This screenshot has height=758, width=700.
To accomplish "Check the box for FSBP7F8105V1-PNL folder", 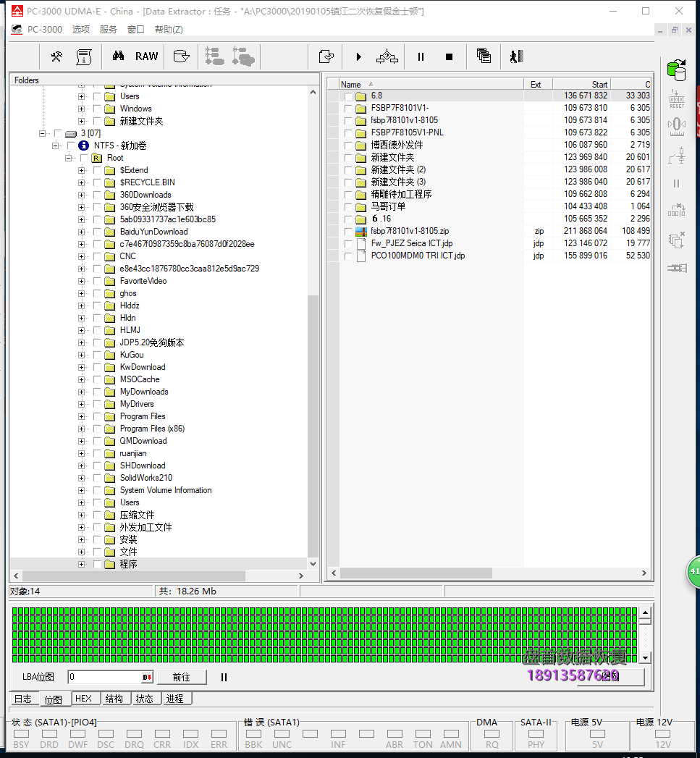I will coord(348,132).
